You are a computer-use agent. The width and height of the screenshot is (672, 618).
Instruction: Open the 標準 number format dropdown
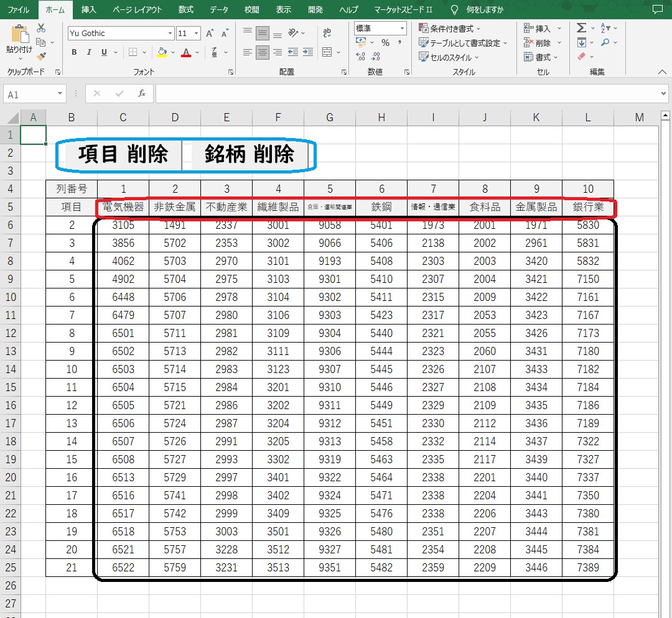(402, 28)
